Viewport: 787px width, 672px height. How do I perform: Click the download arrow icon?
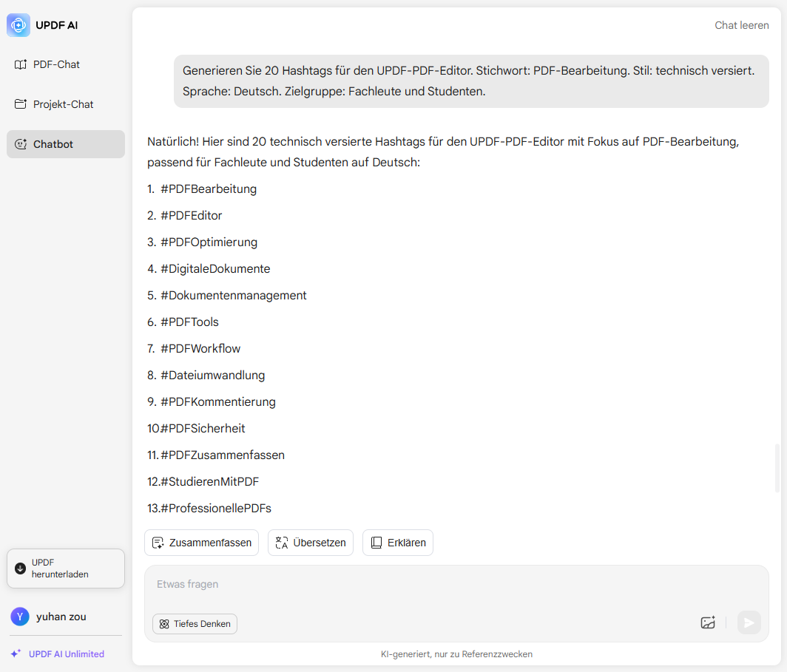20,569
